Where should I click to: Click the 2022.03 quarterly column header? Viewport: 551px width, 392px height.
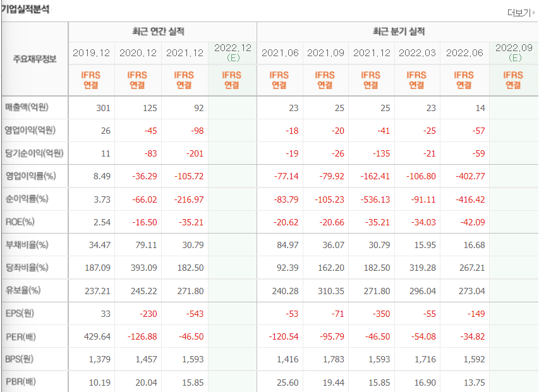point(417,53)
